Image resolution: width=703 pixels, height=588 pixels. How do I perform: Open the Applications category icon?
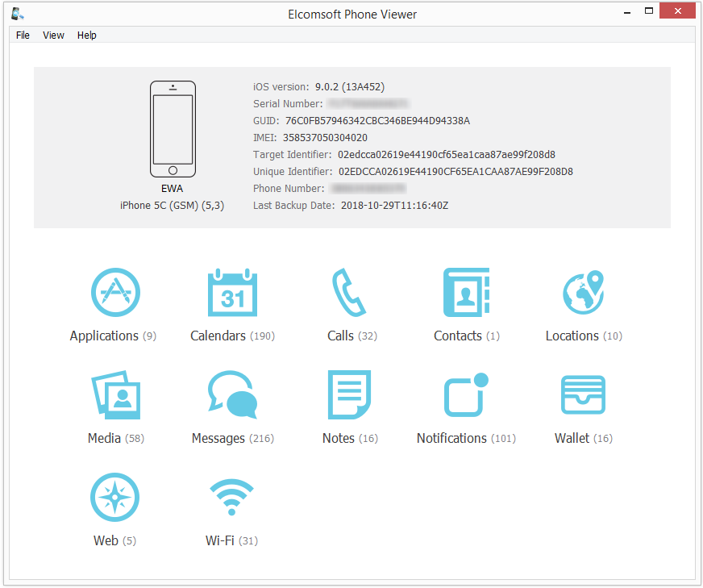coord(115,293)
